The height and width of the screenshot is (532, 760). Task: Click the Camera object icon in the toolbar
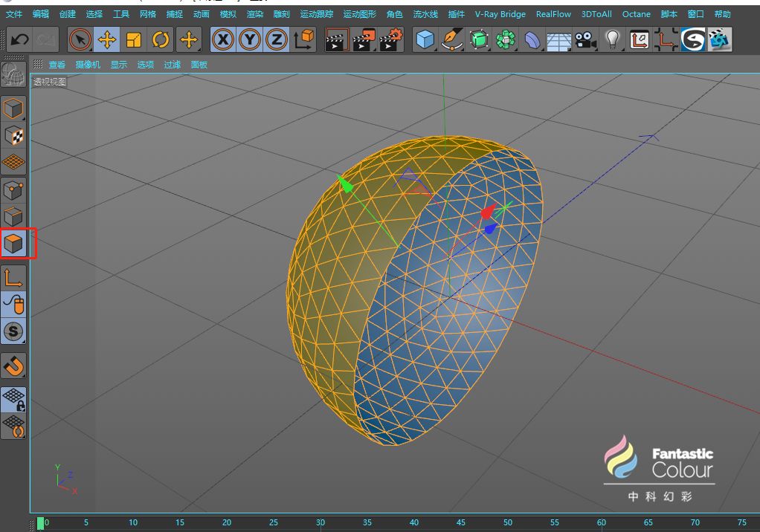pyautogui.click(x=586, y=39)
